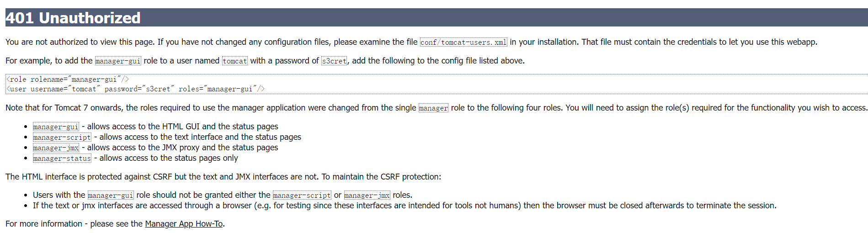Click the role rolename line in the code block

point(68,79)
